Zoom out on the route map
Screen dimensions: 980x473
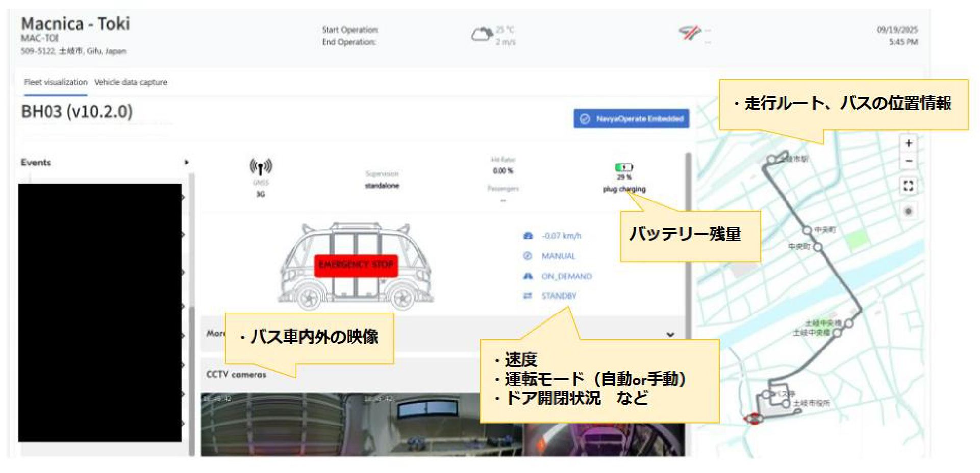click(909, 161)
